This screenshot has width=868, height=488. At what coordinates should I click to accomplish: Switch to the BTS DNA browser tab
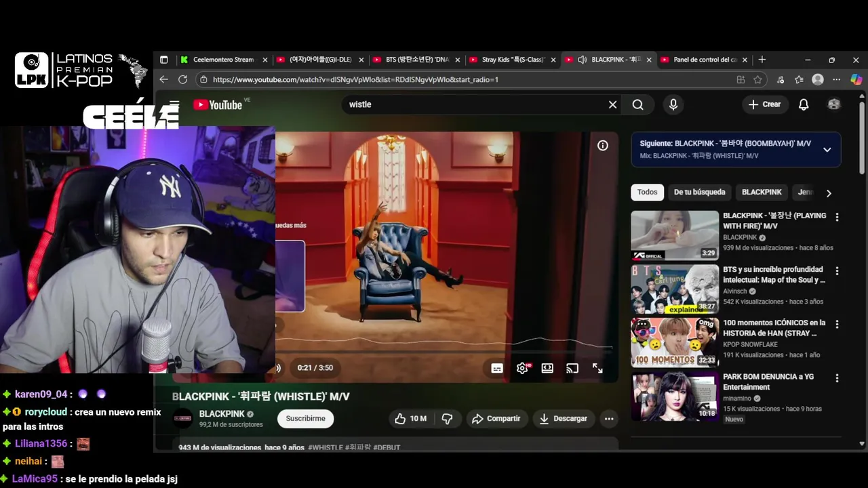pyautogui.click(x=417, y=60)
